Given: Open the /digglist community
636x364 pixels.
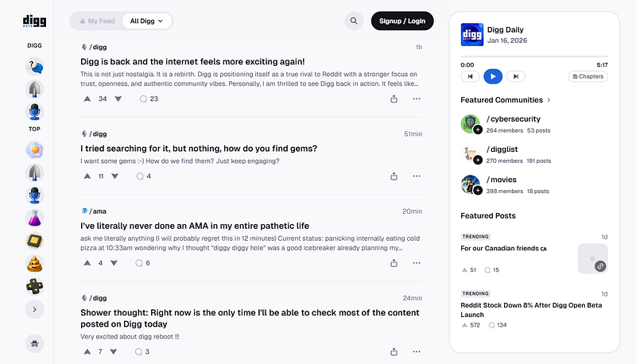Looking at the screenshot, I should 502,149.
